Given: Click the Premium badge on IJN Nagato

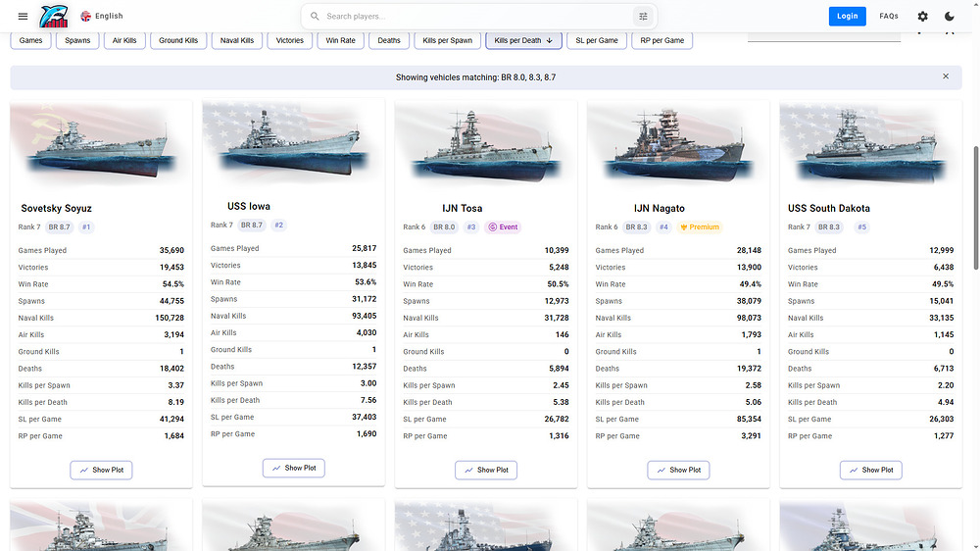Looking at the screenshot, I should [700, 227].
